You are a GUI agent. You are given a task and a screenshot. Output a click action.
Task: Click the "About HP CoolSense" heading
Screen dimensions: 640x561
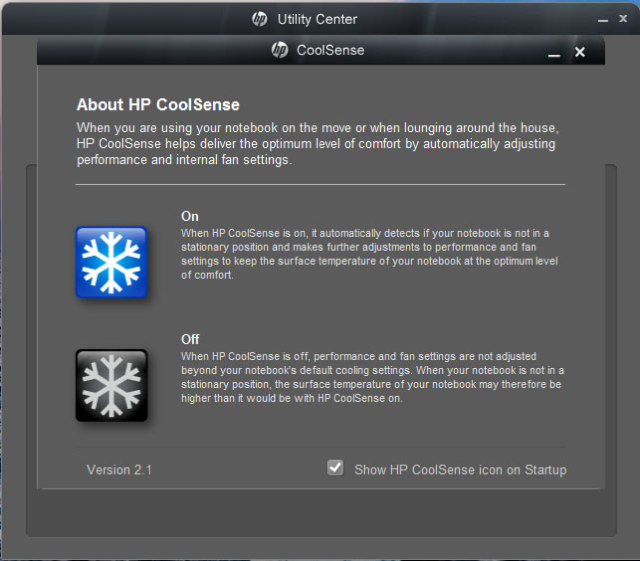pos(158,105)
